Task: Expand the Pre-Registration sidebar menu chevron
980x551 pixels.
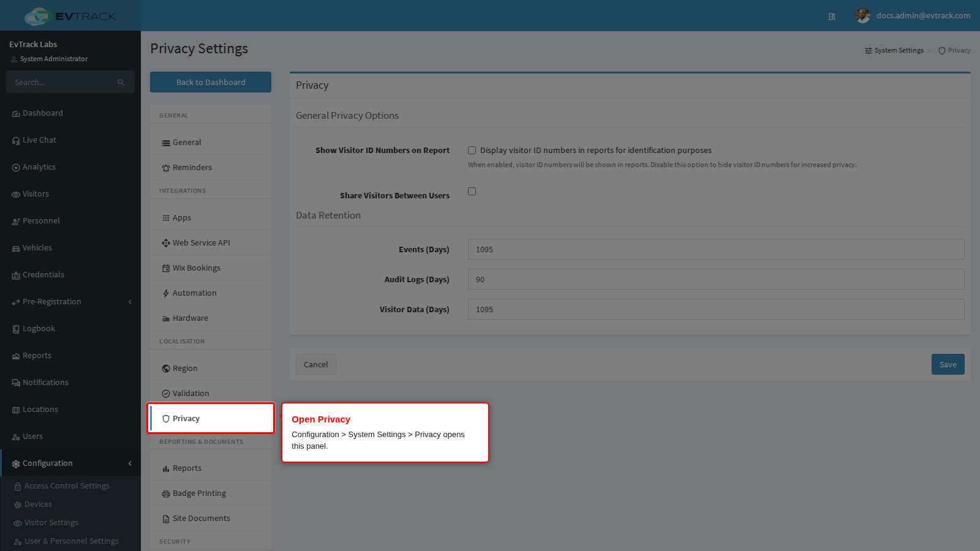Action: point(130,302)
